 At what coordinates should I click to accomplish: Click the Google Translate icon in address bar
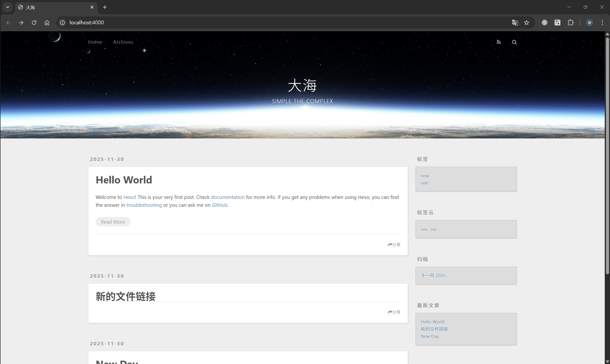(515, 23)
